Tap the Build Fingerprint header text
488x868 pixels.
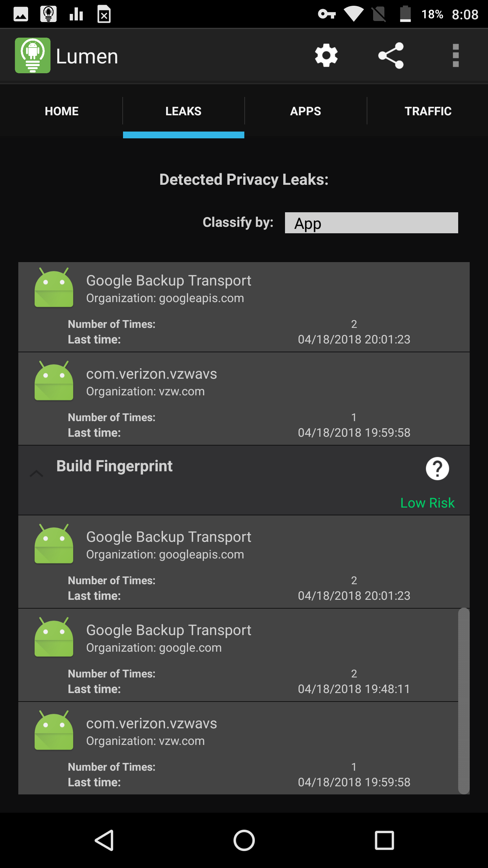coord(115,466)
